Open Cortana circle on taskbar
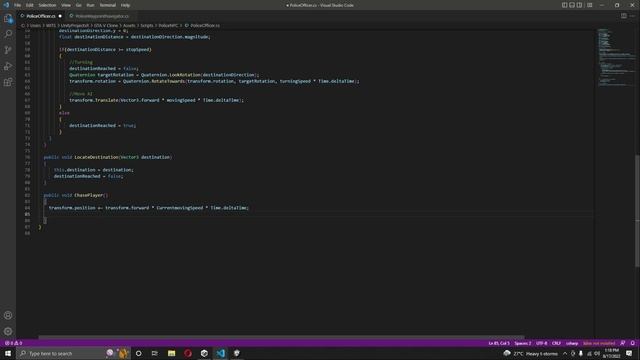The height and width of the screenshot is (360, 640). click(138, 353)
